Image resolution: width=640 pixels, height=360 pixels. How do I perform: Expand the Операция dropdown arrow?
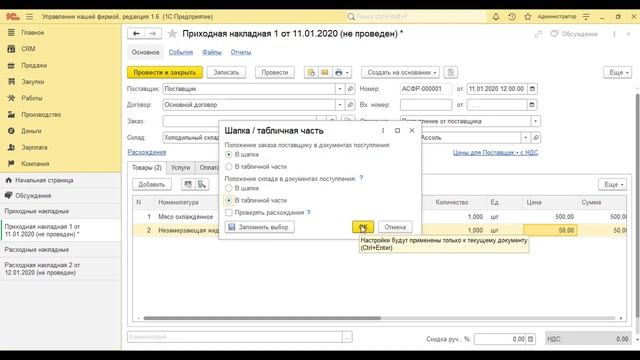pos(535,121)
